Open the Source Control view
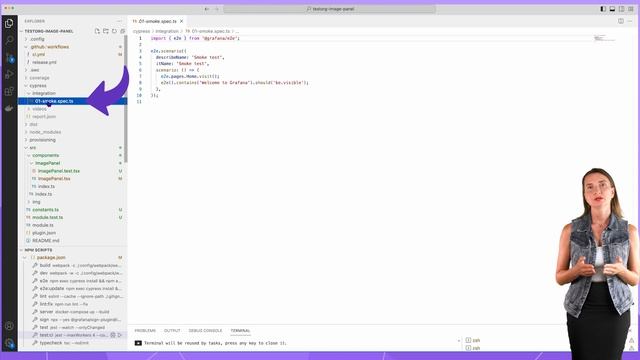The width and height of the screenshot is (640, 360). tap(9, 58)
